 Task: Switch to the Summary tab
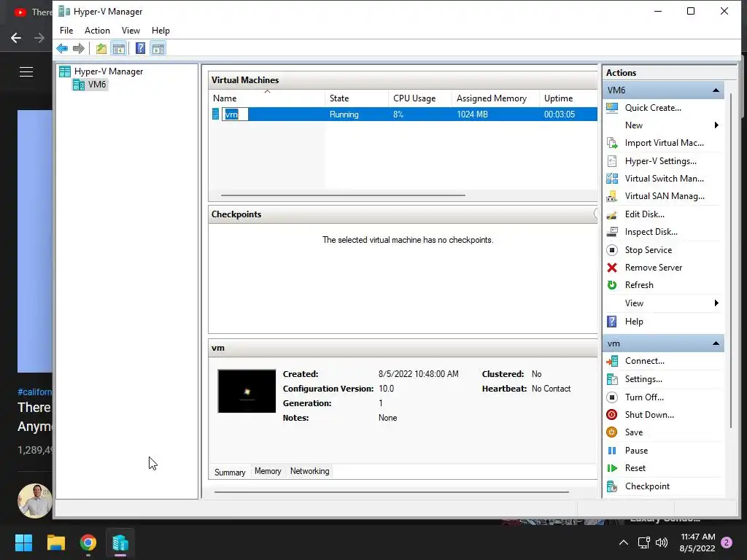point(230,472)
